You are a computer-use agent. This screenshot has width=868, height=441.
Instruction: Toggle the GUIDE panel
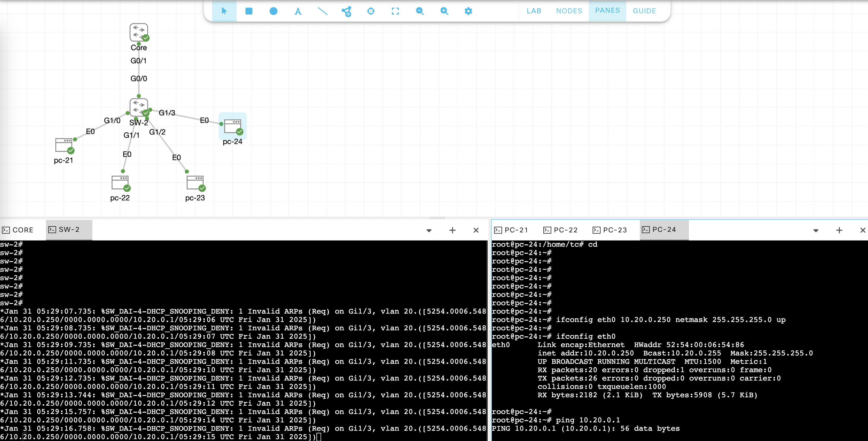pos(644,11)
